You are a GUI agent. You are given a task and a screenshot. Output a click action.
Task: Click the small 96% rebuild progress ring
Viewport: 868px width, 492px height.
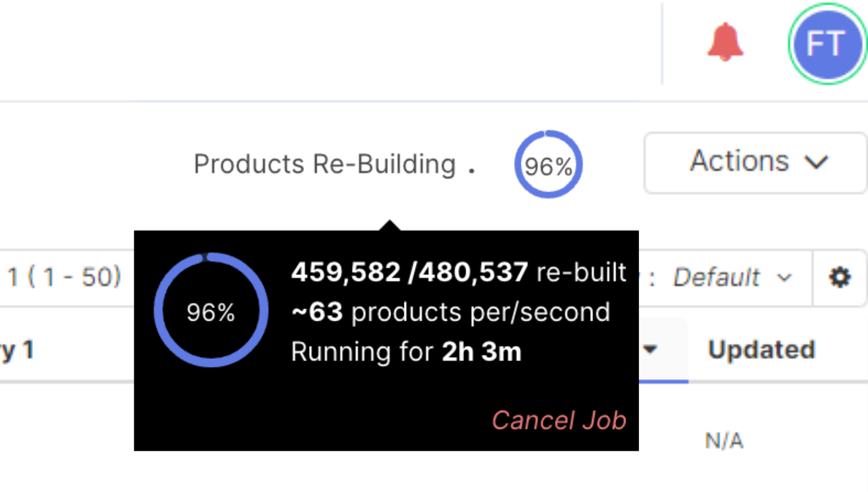click(x=548, y=164)
